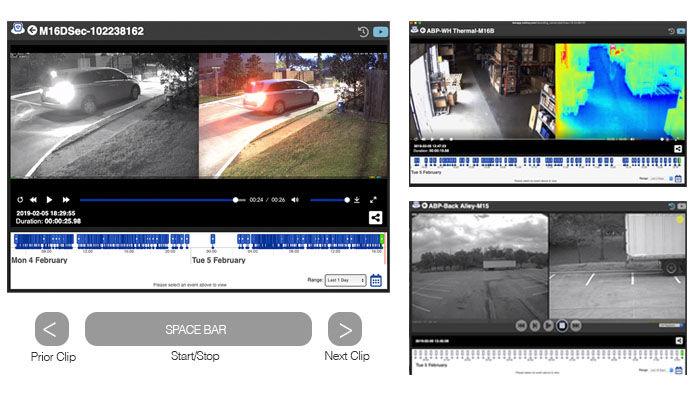Rewind the M16DSec video clip
Screen dimensions: 700x400
[33, 200]
